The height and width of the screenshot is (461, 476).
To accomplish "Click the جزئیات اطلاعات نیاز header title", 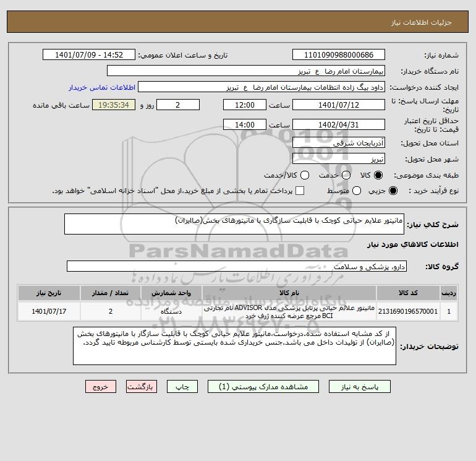I will coord(422,22).
